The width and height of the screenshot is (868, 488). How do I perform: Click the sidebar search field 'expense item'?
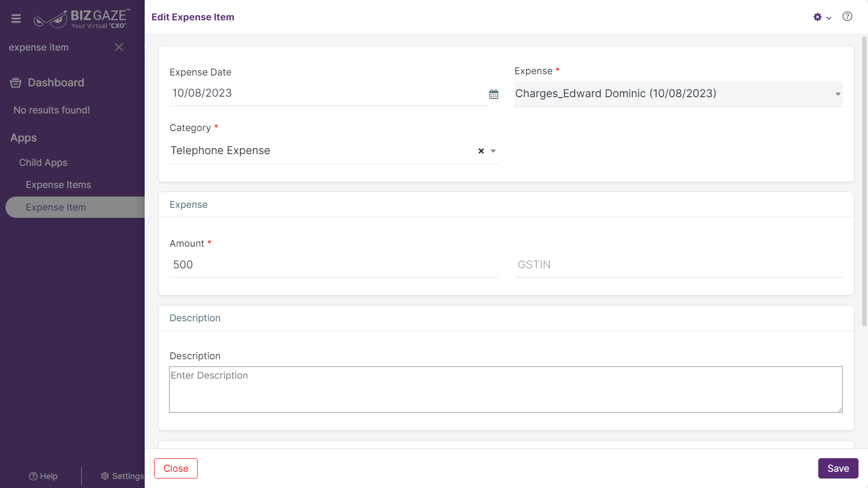(59, 47)
